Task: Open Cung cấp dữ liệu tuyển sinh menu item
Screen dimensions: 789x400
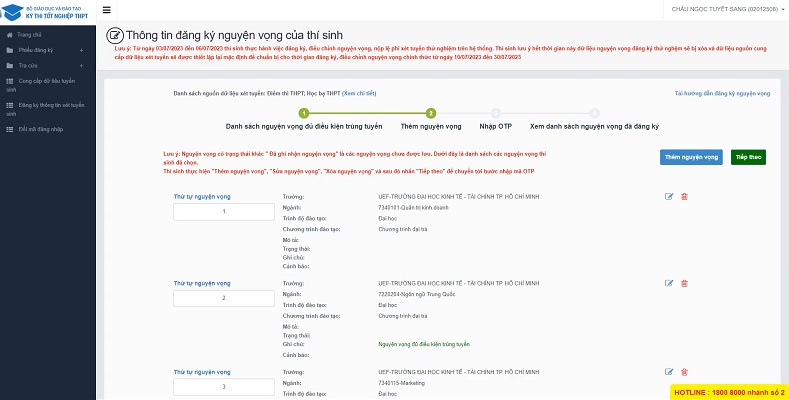Action: [45, 84]
